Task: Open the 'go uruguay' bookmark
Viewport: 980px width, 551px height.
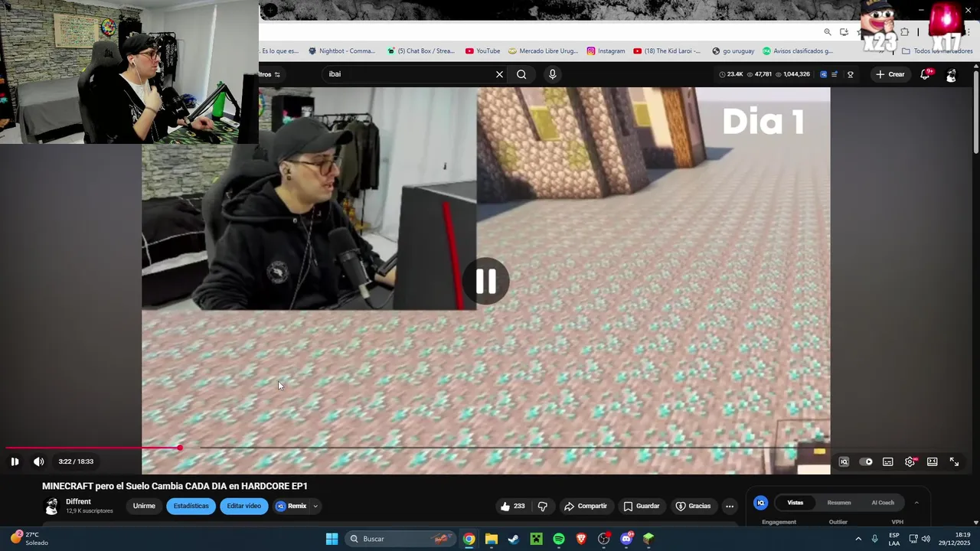Action: tap(733, 51)
